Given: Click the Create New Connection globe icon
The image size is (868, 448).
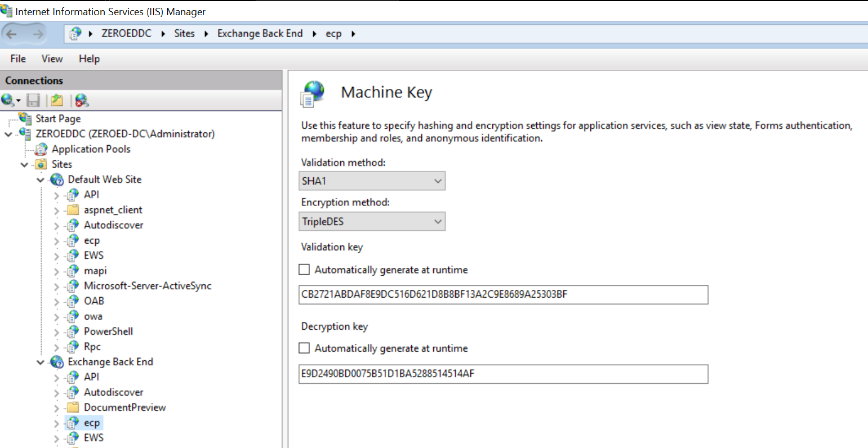Looking at the screenshot, I should click(x=8, y=100).
